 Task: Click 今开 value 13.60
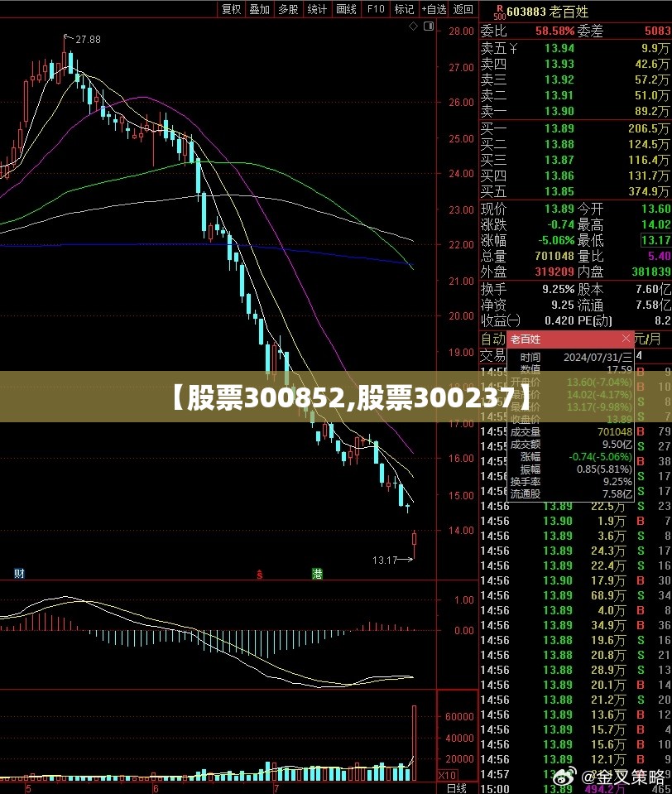pyautogui.click(x=655, y=209)
